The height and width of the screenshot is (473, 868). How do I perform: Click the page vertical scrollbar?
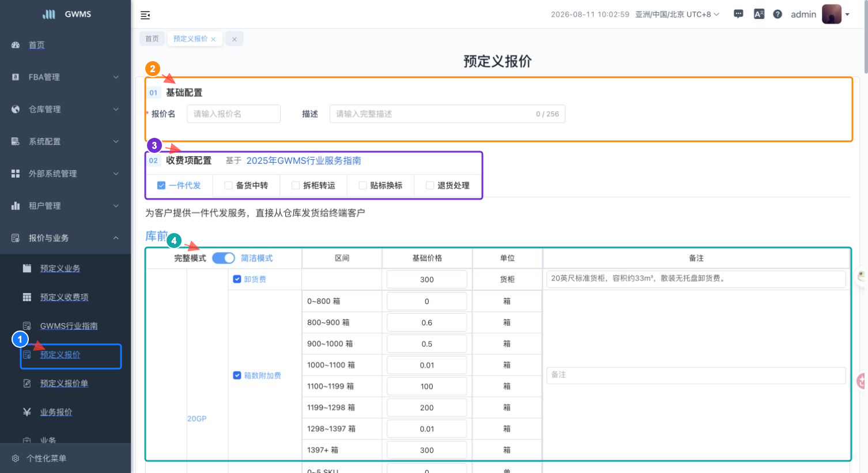point(865,36)
